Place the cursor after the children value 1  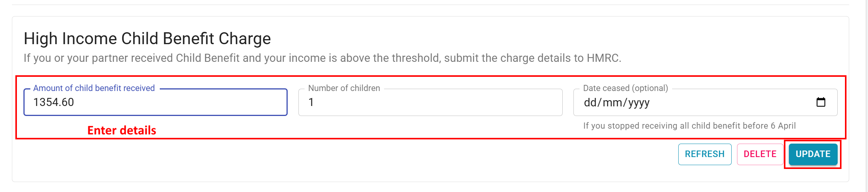tap(314, 102)
